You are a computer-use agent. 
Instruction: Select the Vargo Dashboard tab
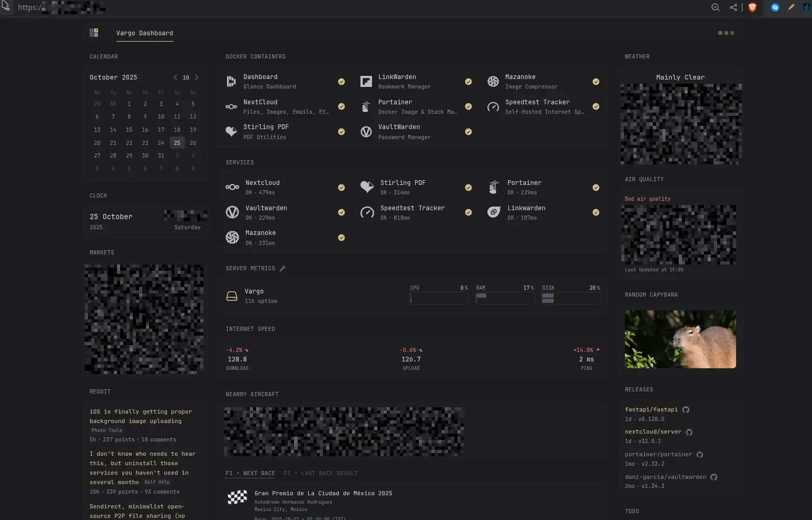[144, 33]
